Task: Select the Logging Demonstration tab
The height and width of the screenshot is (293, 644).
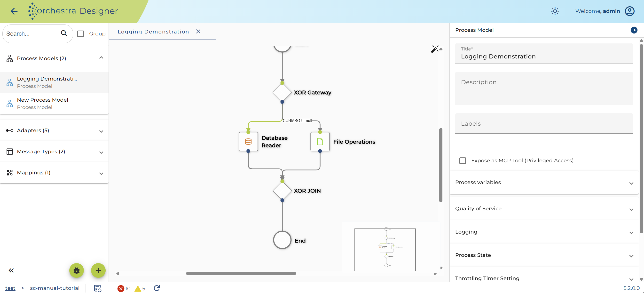Action: (x=153, y=32)
